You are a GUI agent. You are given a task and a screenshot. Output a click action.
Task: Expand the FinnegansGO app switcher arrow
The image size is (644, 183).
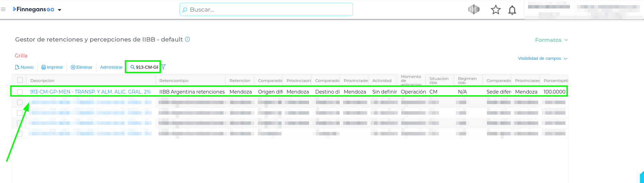(x=60, y=10)
